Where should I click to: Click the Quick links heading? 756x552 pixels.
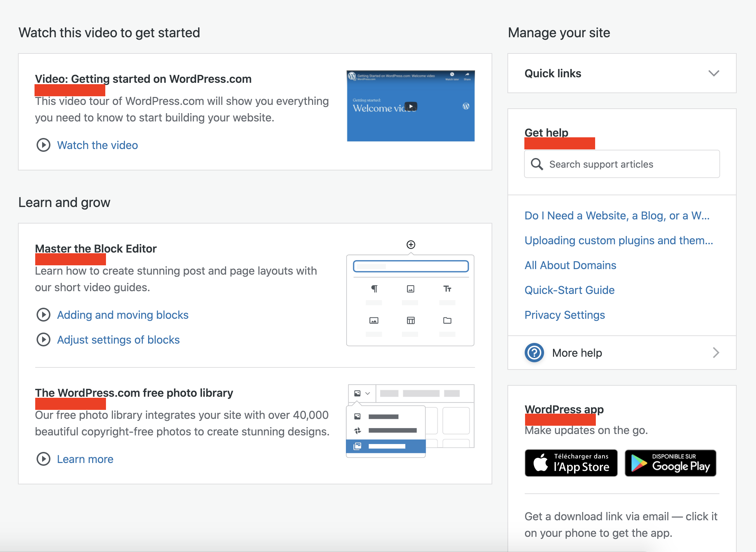(x=553, y=73)
